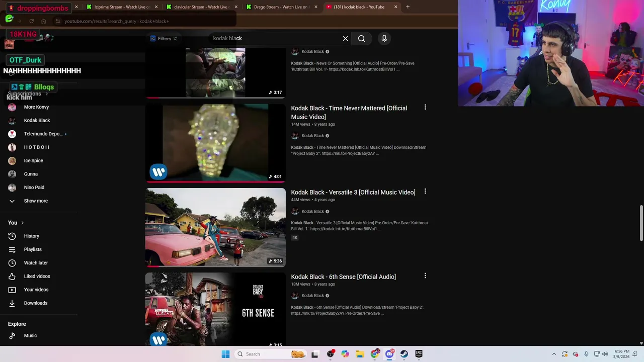The image size is (644, 362).
Task: Open the Nino Paid subscription channel
Action: tap(34, 187)
